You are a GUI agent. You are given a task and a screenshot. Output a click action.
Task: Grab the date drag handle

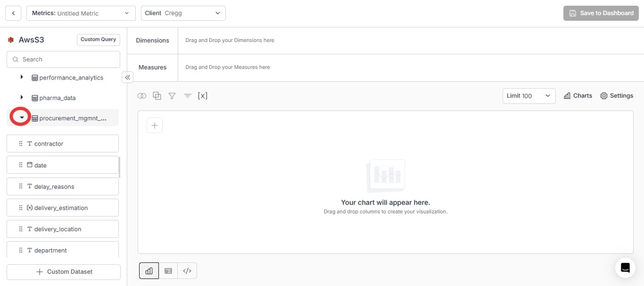(21, 165)
